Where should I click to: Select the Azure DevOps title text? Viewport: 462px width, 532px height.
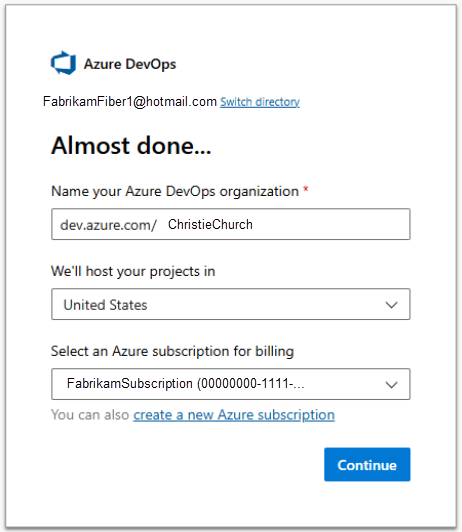click(x=130, y=64)
